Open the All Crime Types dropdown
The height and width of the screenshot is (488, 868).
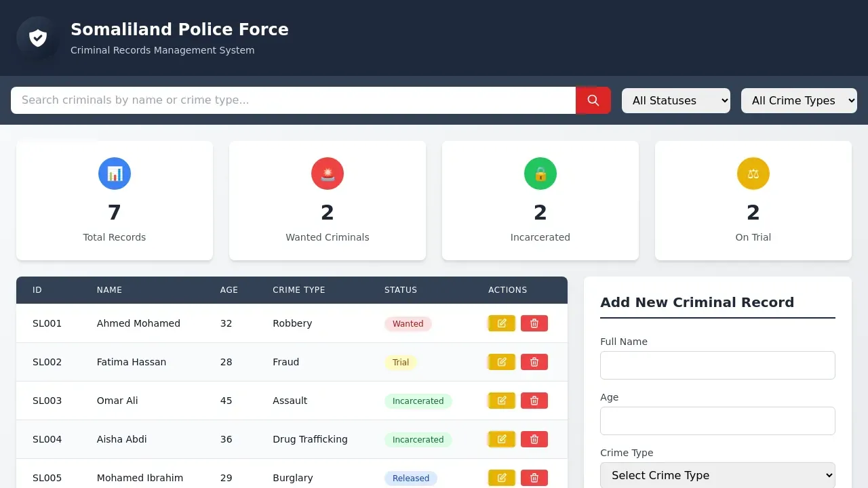pyautogui.click(x=799, y=100)
